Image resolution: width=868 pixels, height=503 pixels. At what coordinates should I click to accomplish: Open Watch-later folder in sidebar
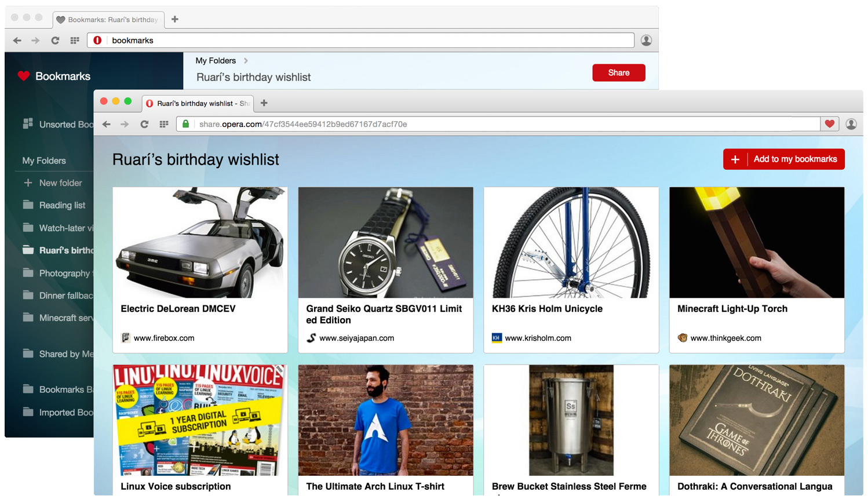(x=58, y=228)
